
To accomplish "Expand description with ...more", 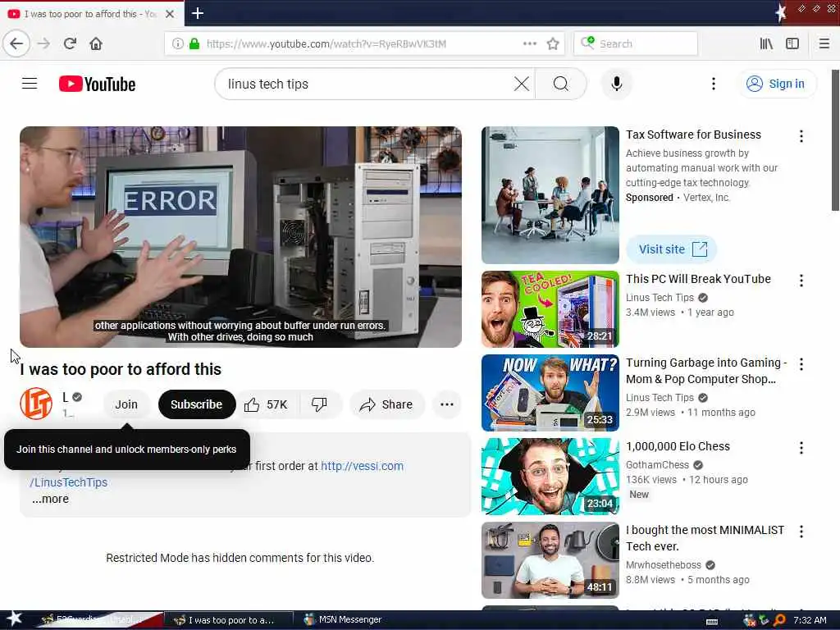I will click(50, 499).
